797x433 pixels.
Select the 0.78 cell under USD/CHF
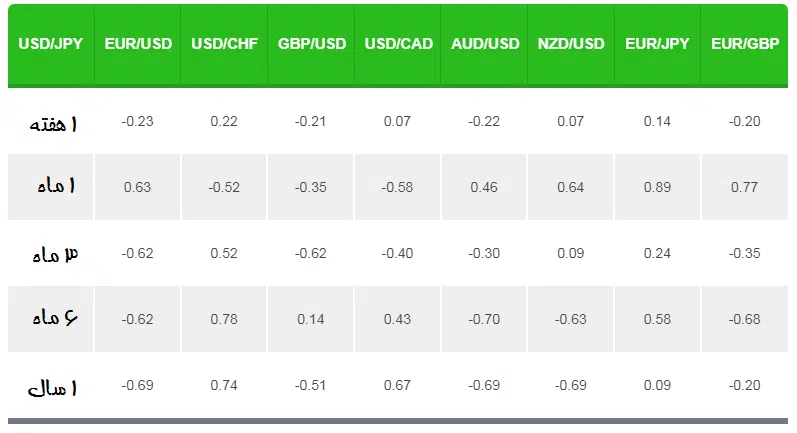point(224,319)
